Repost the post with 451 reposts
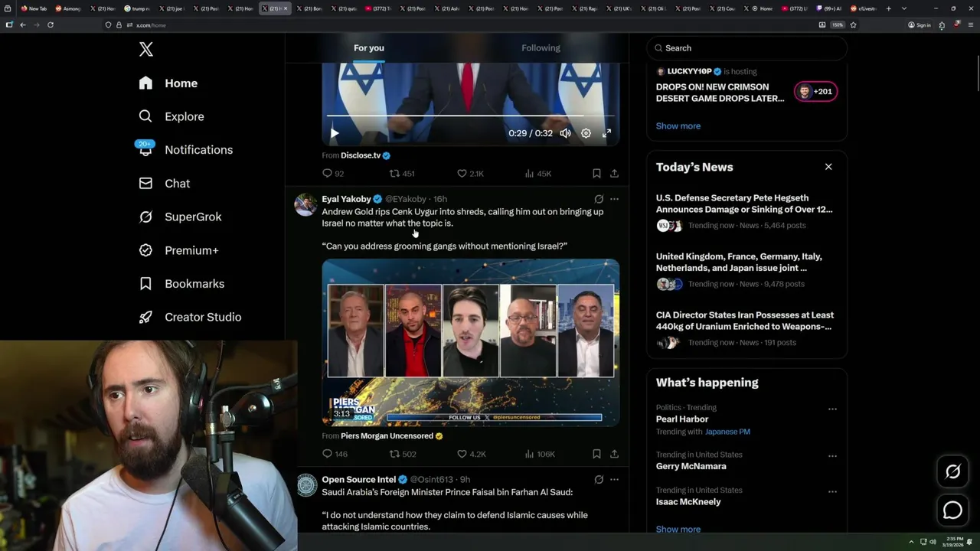This screenshot has height=551, width=980. click(402, 174)
